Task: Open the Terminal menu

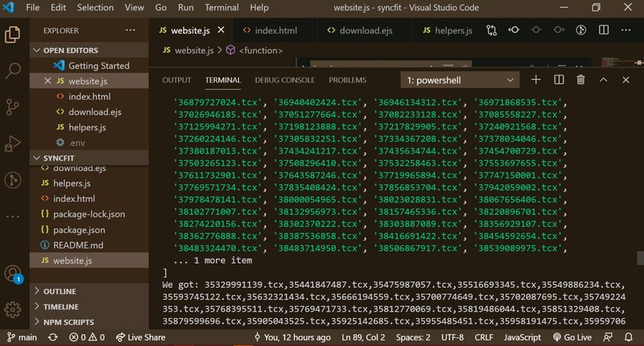Action: tap(222, 7)
